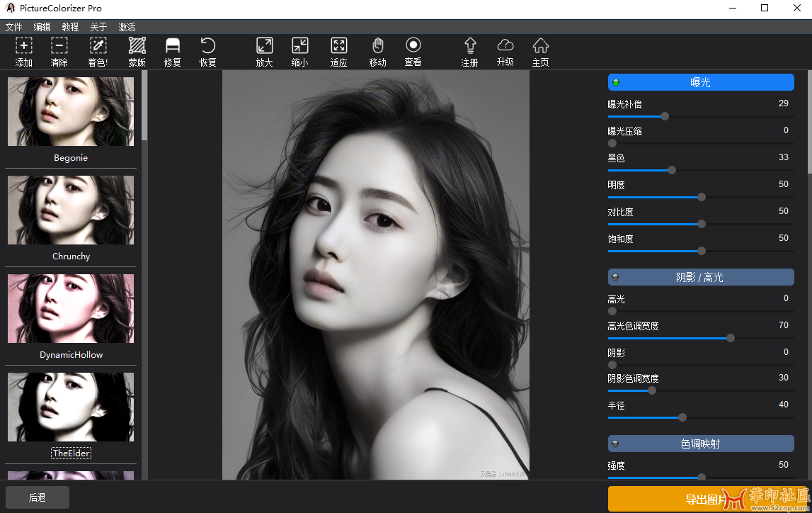Maximize the PictureColorizer Pro window

pos(765,8)
